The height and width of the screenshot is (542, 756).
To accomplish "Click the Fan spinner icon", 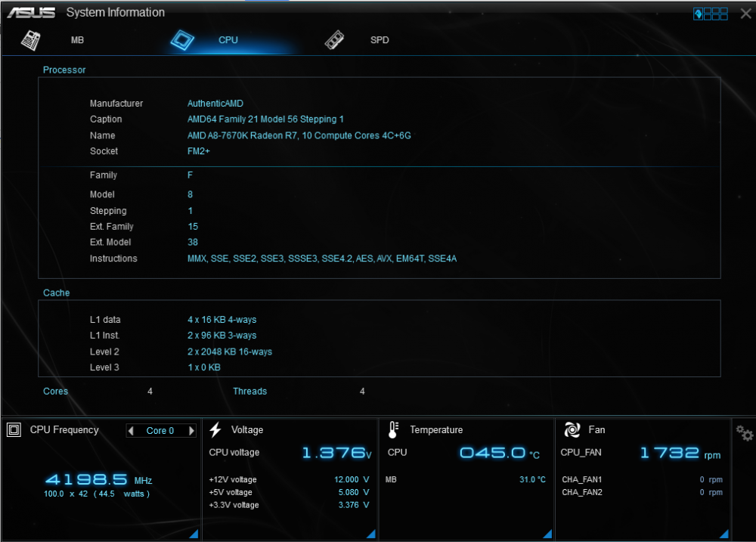I will tap(572, 429).
